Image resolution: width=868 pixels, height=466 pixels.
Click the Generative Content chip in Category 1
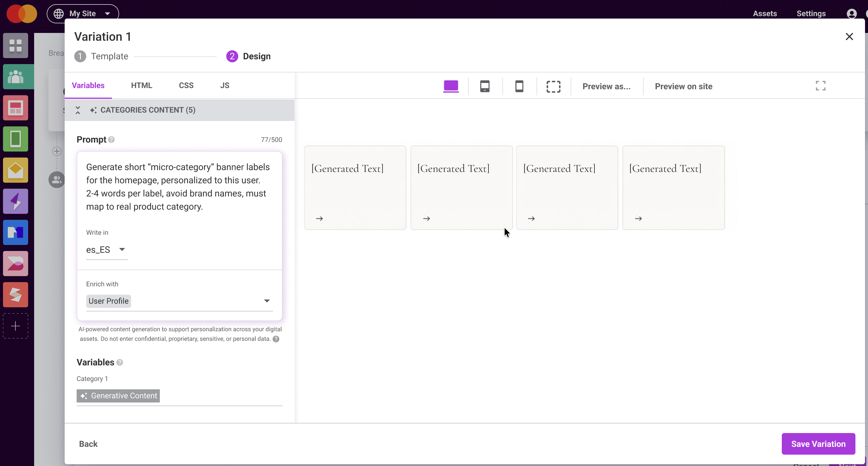118,396
